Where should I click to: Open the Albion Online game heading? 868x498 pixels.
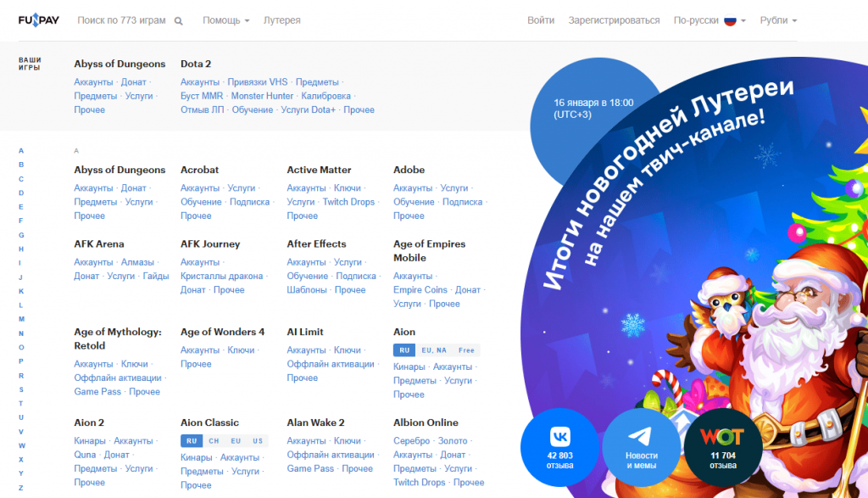pyautogui.click(x=426, y=422)
